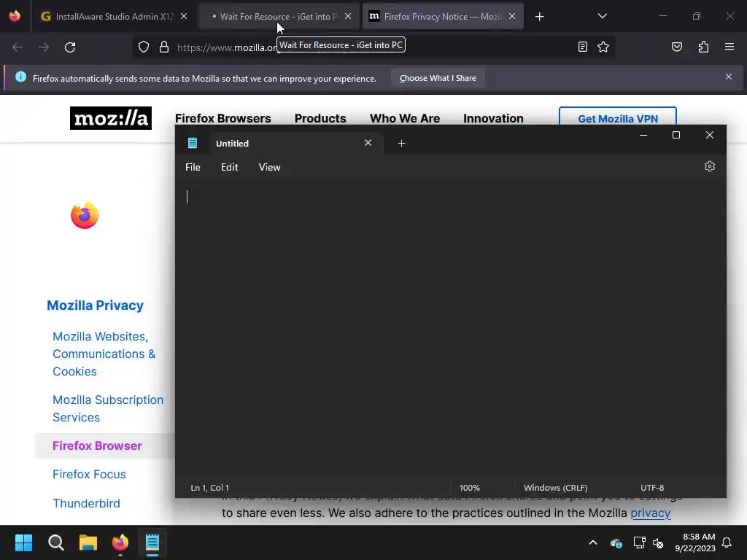Switch to InstallAware Studio Admin X12 tab

(x=115, y=16)
